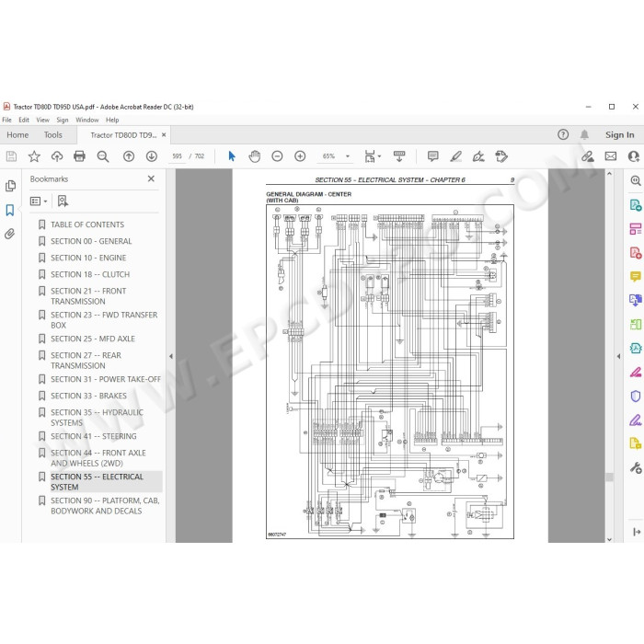Screen dimensions: 644x644
Task: Open the find text magnifier icon
Action: pyautogui.click(x=103, y=156)
